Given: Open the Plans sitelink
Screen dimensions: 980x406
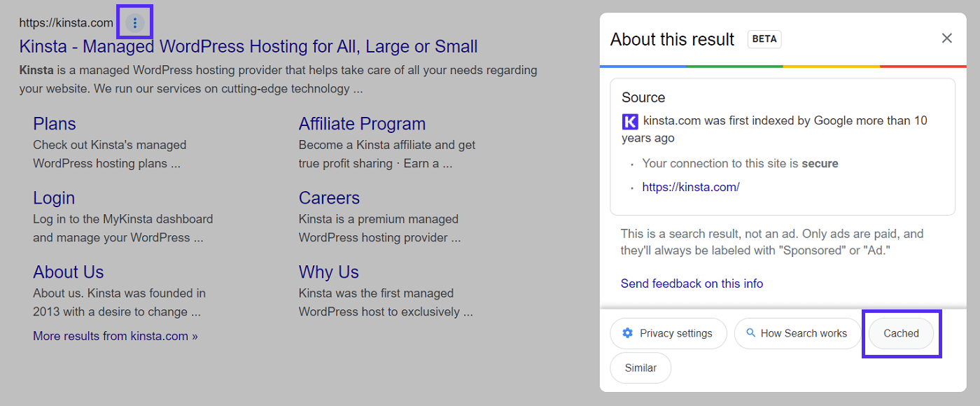Looking at the screenshot, I should pos(54,123).
